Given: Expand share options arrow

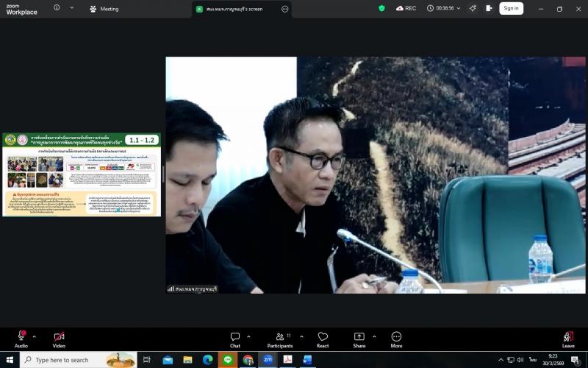Looking at the screenshot, I should 374,336.
